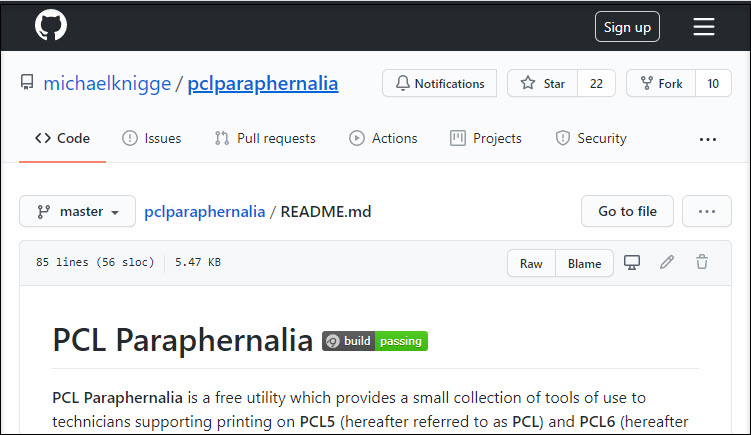Switch to the Code tab
The height and width of the screenshot is (435, 751).
(x=62, y=138)
